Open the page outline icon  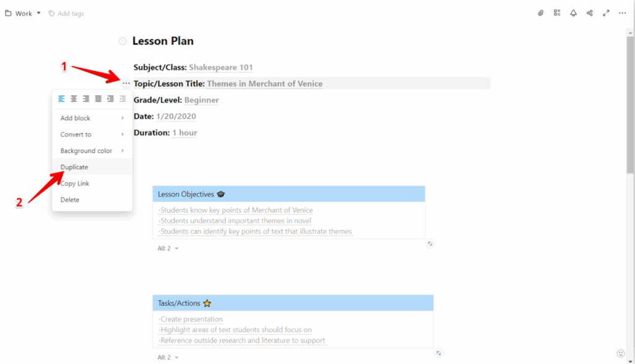(x=557, y=12)
